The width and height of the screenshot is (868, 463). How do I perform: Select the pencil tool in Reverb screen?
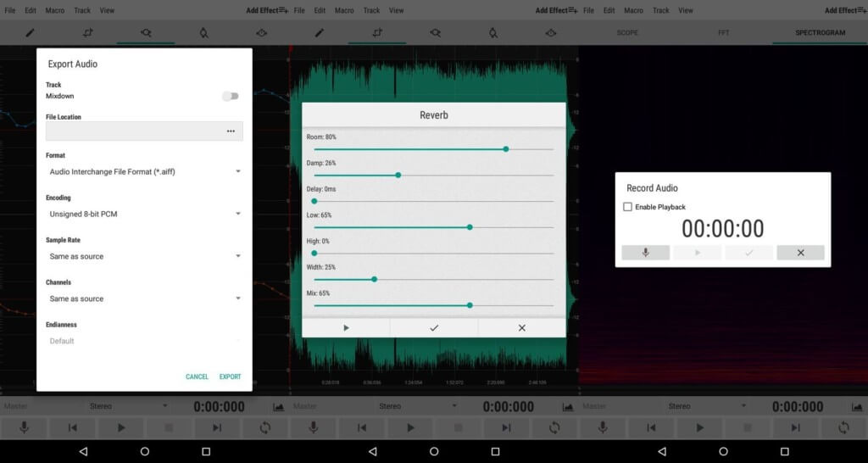pyautogui.click(x=320, y=33)
